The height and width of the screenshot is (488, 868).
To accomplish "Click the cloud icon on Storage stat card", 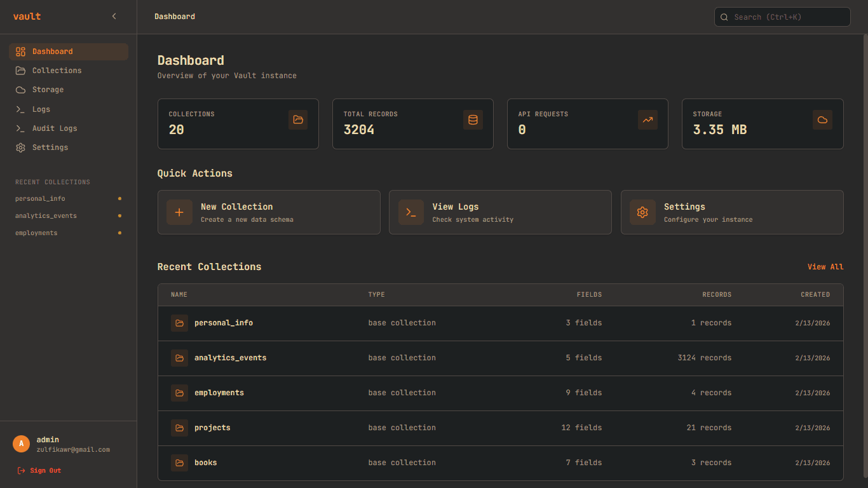I will 822,119.
